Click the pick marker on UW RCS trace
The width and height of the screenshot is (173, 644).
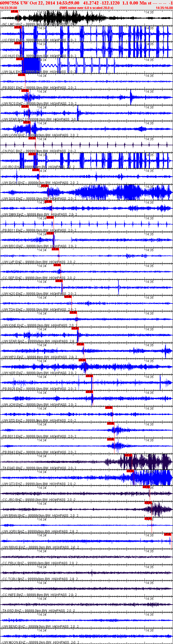pos(25,91)
